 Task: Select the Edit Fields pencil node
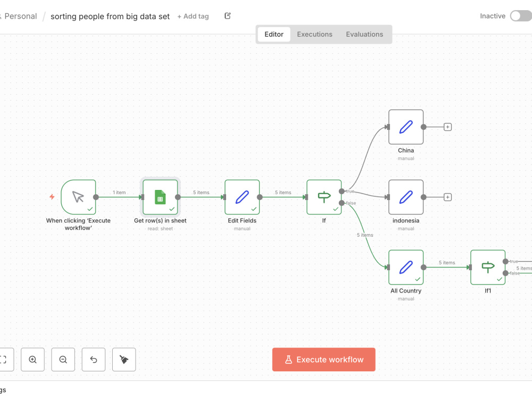(242, 197)
